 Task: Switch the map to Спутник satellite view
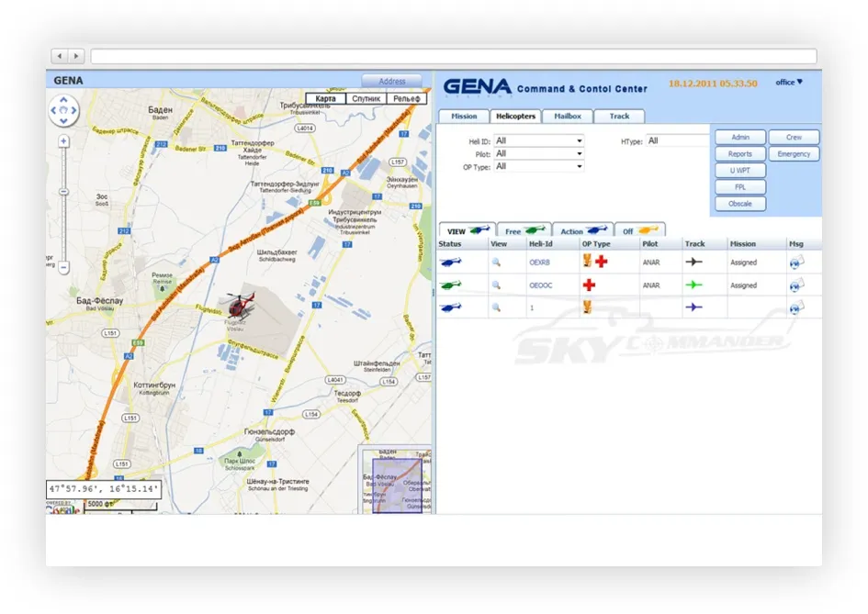366,98
